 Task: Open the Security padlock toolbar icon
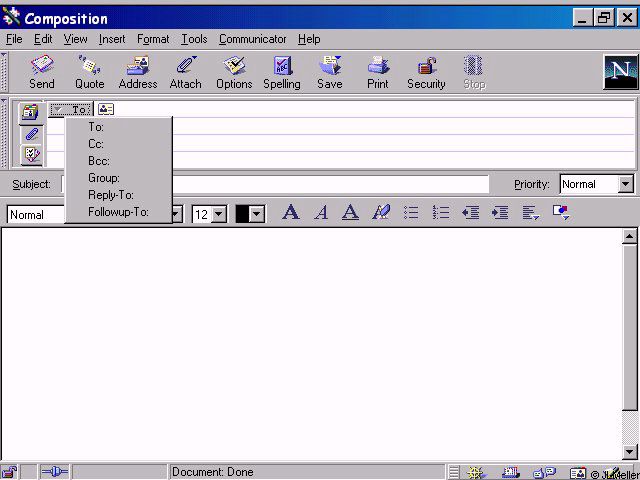426,72
